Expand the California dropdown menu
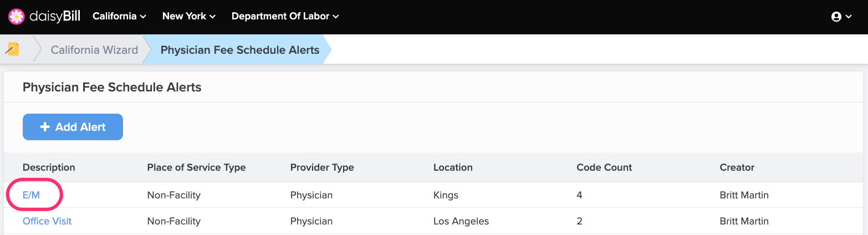 119,16
